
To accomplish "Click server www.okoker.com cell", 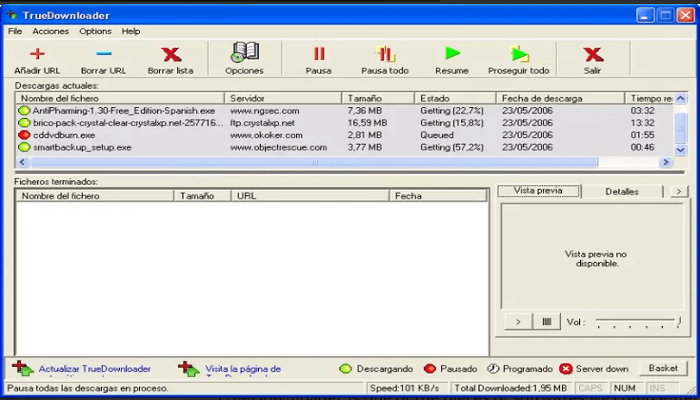I will (x=267, y=135).
